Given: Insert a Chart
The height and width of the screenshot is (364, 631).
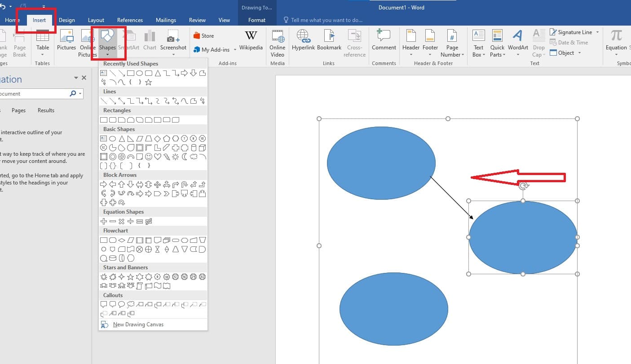Looking at the screenshot, I should click(150, 40).
